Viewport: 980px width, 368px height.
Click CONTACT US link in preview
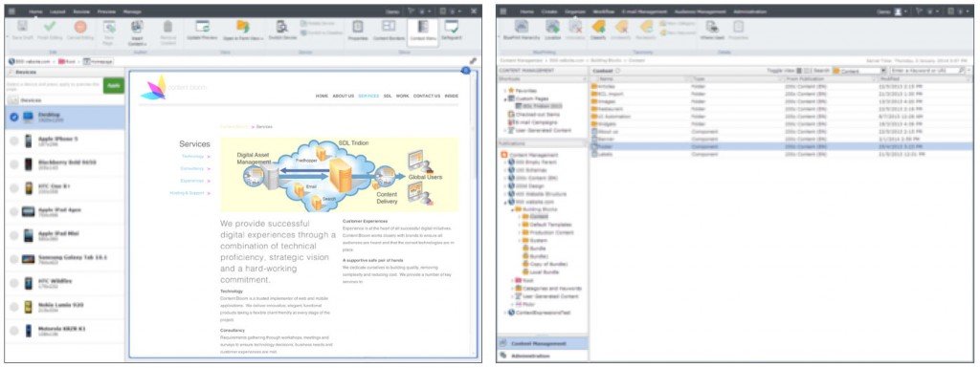tap(427, 96)
